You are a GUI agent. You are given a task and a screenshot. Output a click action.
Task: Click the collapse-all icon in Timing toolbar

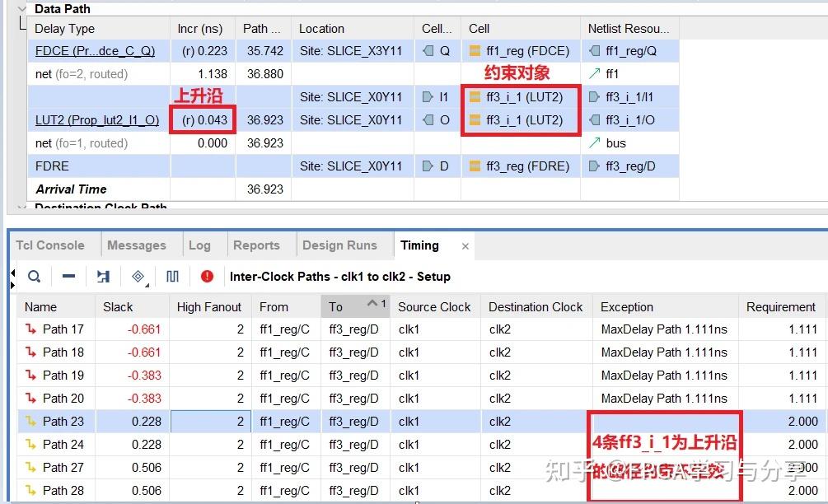click(69, 275)
